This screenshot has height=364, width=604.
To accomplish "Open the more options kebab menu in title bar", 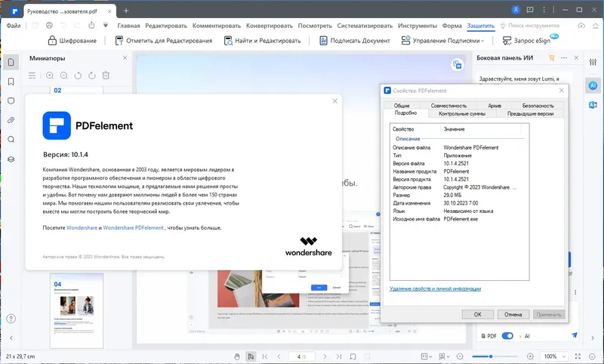I will [544, 10].
